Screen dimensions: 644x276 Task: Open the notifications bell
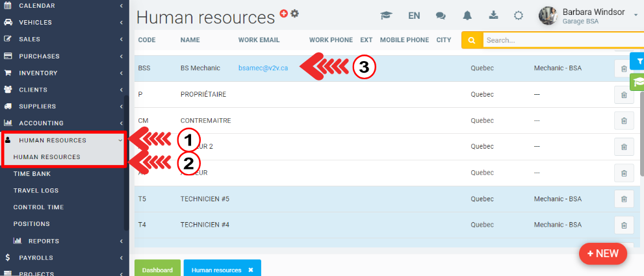tap(467, 16)
